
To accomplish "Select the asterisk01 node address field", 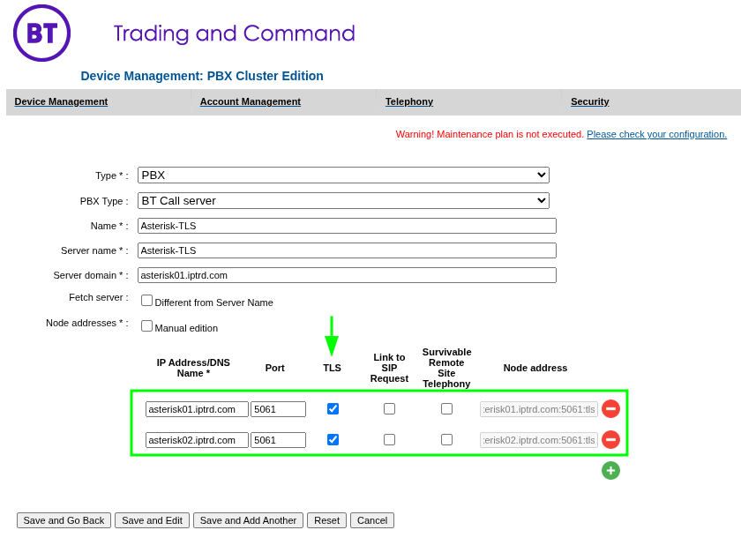I will tap(539, 409).
